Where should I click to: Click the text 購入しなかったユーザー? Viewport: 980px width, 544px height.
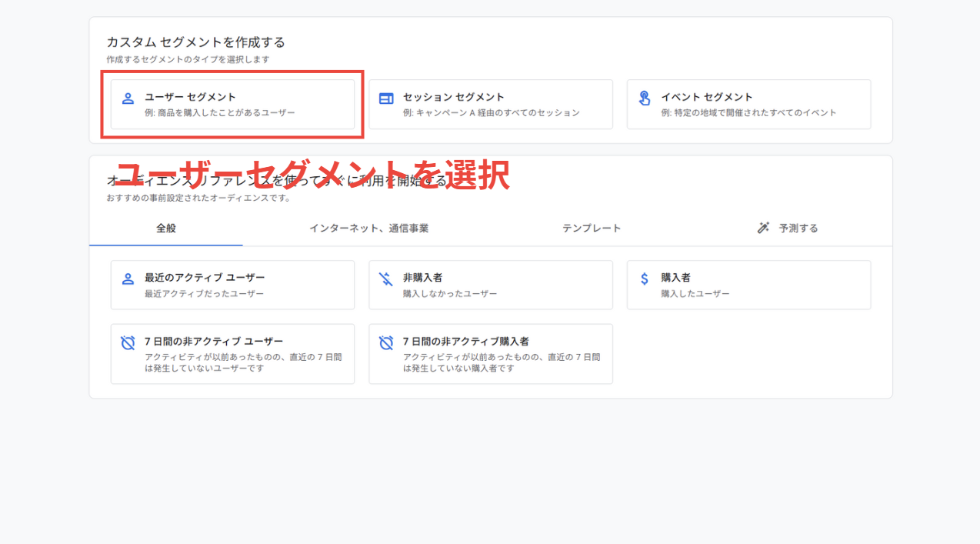[450, 294]
